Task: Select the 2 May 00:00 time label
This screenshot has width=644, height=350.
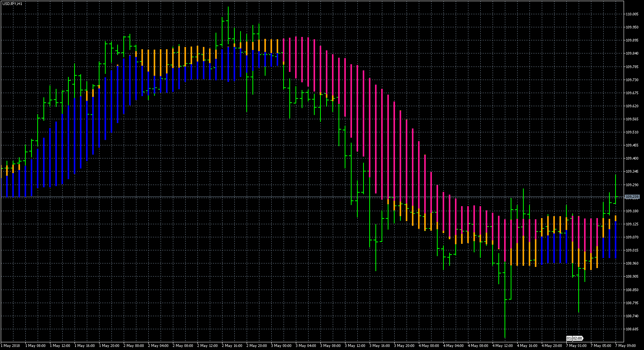Action: coord(134,346)
